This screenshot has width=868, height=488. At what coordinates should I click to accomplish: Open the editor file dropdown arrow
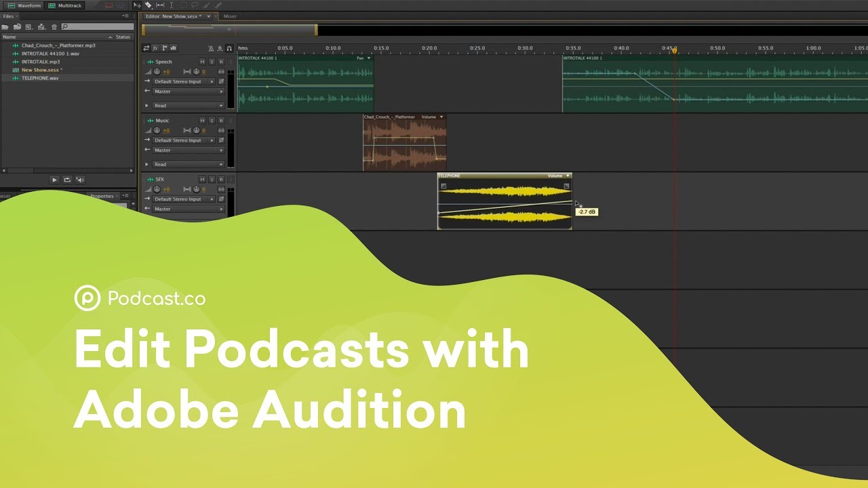(210, 16)
